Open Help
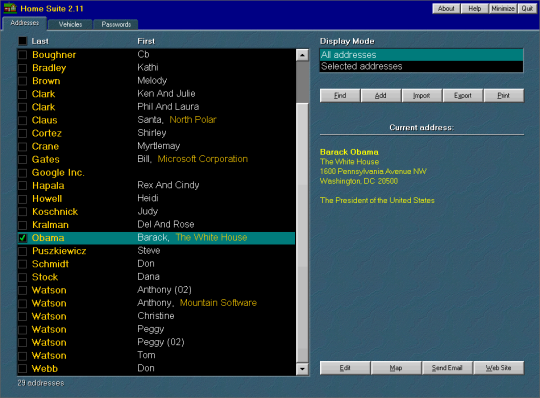The width and height of the screenshot is (540, 398). [475, 9]
